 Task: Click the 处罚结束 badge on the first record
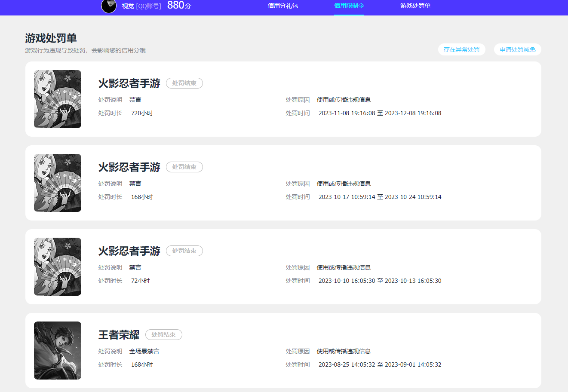coord(184,83)
